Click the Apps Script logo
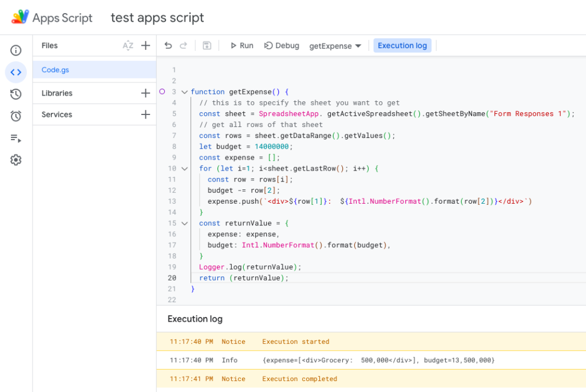586x392 pixels. point(20,17)
